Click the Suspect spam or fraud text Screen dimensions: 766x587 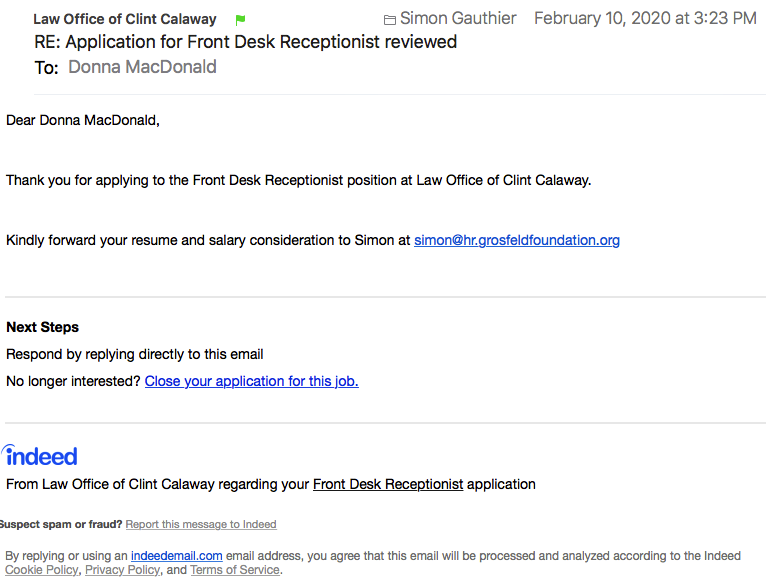61,524
